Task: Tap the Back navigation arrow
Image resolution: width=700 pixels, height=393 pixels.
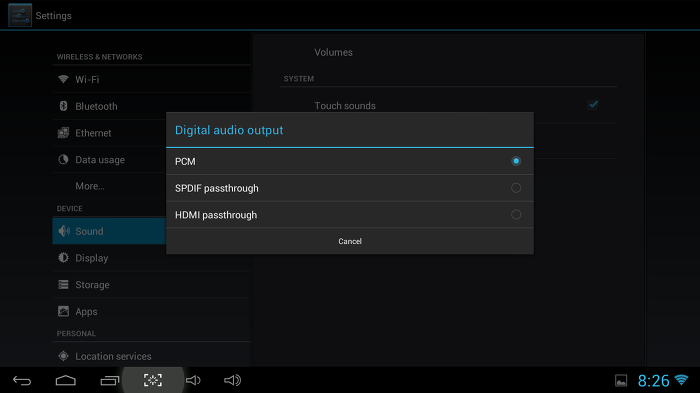Action: 22,380
